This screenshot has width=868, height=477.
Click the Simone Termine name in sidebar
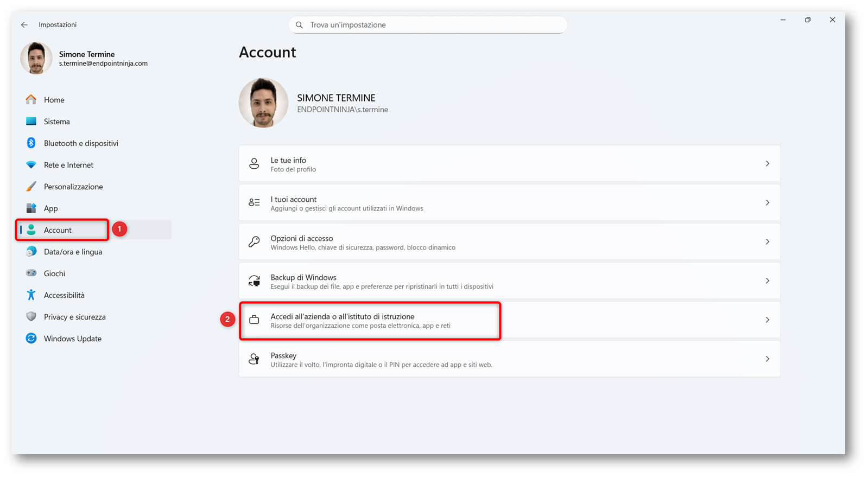87,54
